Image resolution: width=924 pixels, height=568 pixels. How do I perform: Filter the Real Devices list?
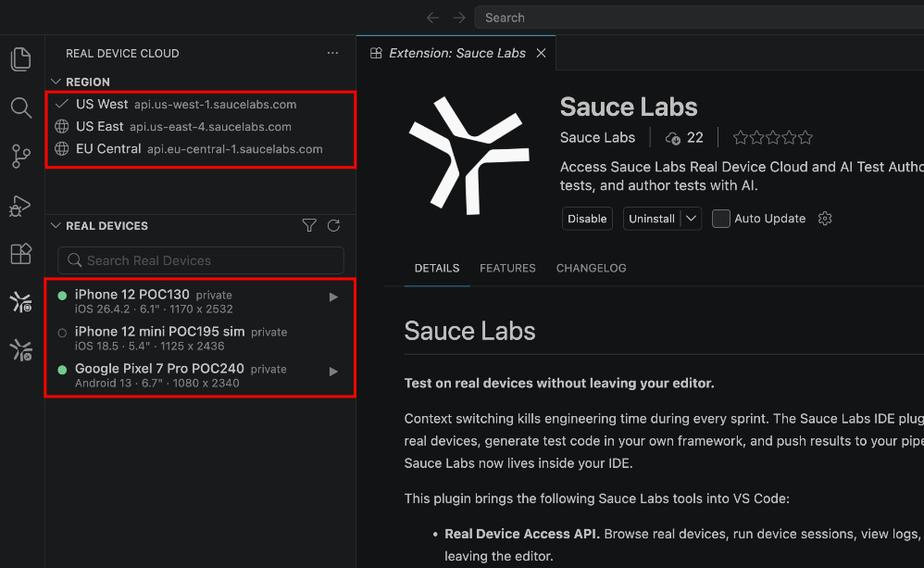pos(309,225)
